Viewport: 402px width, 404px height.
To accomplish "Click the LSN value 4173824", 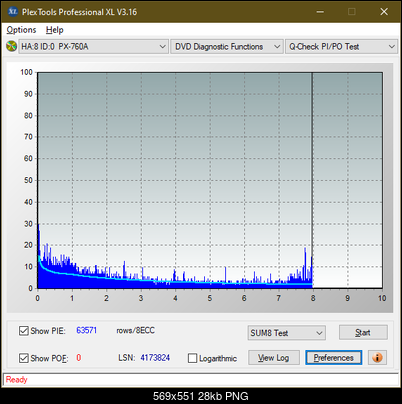I will tap(155, 358).
